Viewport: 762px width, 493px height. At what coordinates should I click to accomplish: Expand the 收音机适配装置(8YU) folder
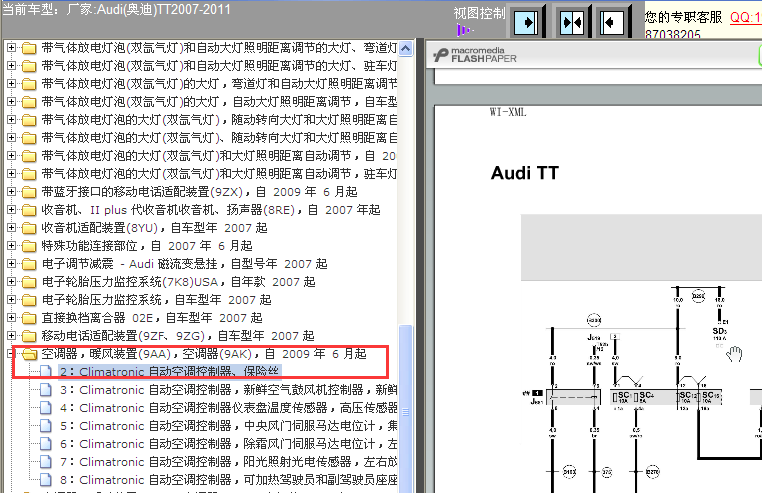tap(11, 228)
